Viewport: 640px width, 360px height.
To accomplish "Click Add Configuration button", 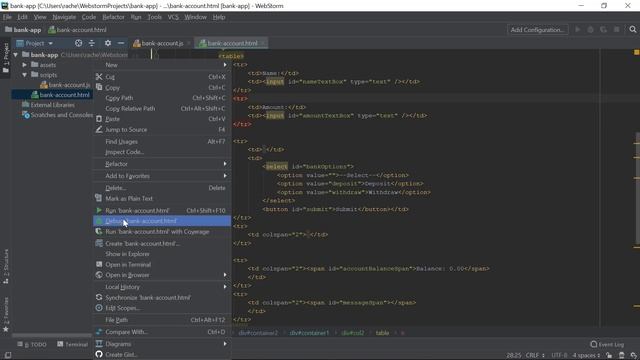I will click(538, 29).
